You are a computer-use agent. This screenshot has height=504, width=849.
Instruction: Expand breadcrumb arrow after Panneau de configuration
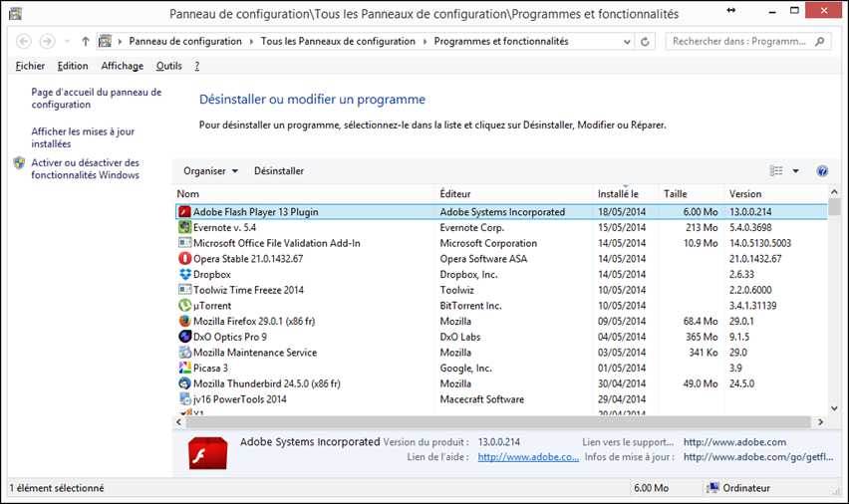pos(251,42)
